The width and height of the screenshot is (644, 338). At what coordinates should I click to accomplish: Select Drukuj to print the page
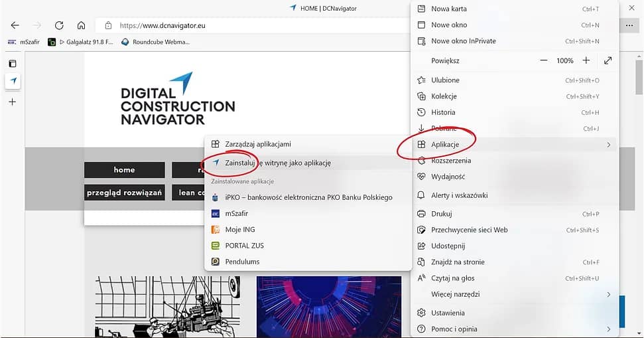[514, 214]
